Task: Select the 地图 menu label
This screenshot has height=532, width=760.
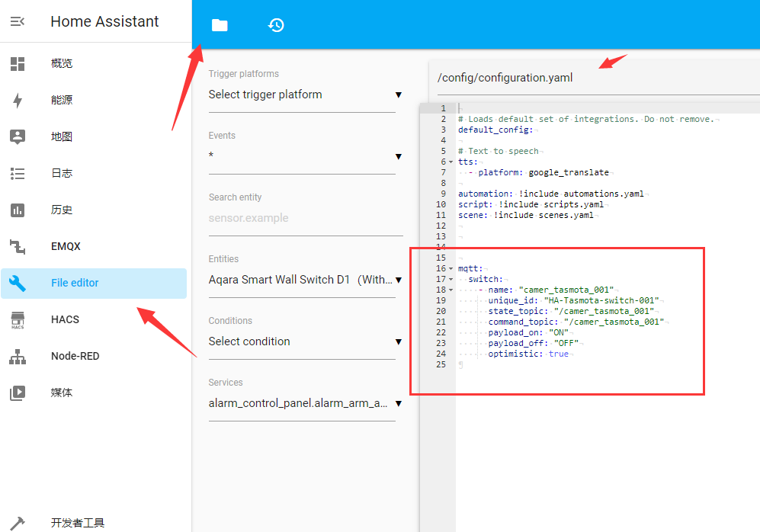Action: [x=62, y=136]
